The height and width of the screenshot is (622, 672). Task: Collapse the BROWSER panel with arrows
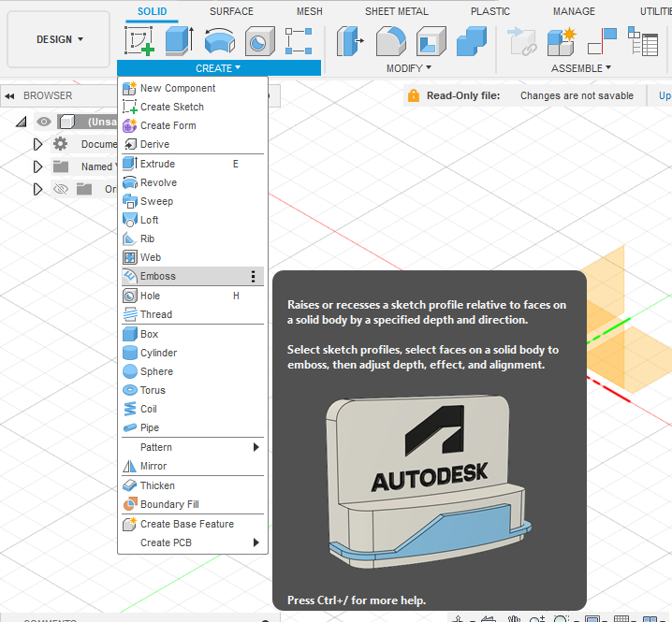[x=9, y=96]
